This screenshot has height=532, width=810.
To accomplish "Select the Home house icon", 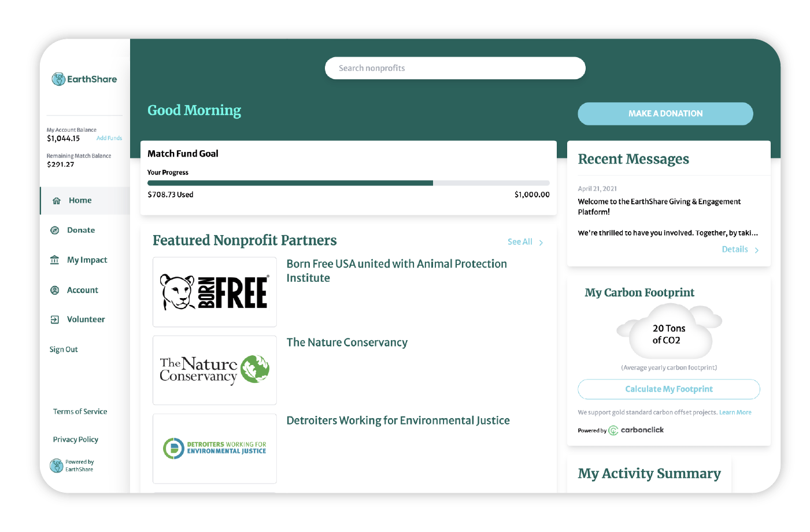I will click(x=57, y=201).
